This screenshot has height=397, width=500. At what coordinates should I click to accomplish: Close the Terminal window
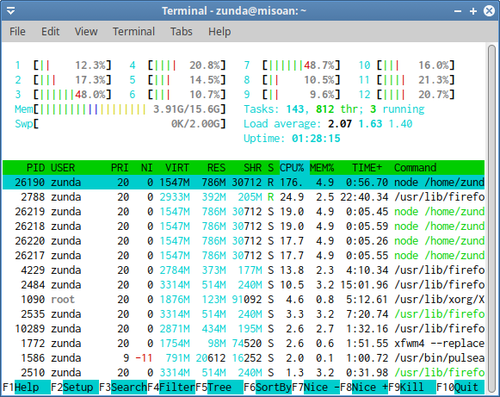pyautogui.click(x=489, y=11)
